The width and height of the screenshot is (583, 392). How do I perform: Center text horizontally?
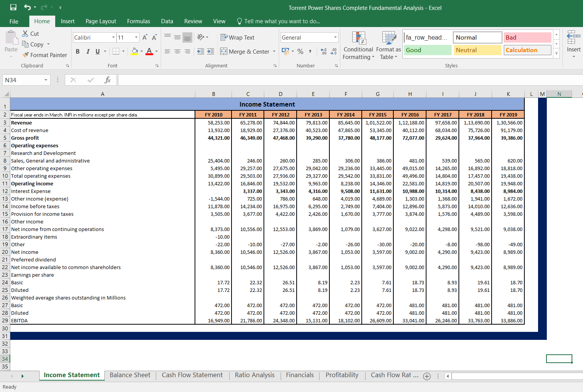pos(177,51)
